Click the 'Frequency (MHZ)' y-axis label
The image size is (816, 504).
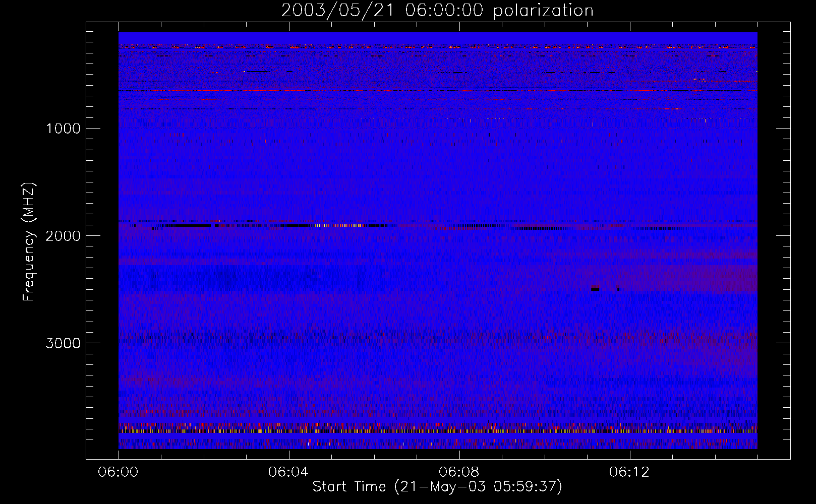[x=29, y=242]
